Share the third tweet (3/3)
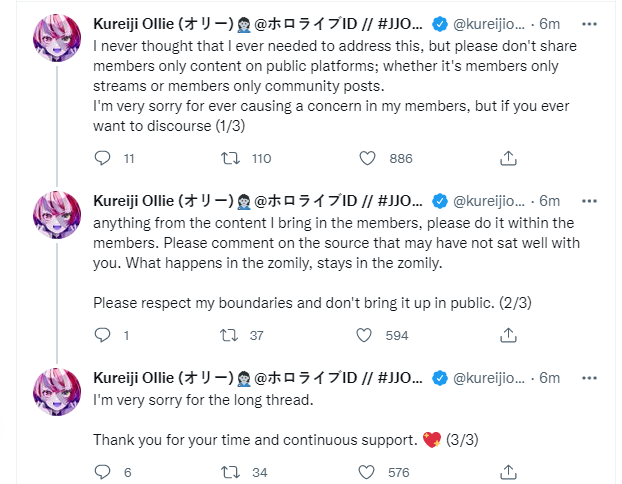Screen dimensions: 622x484 pos(507,472)
